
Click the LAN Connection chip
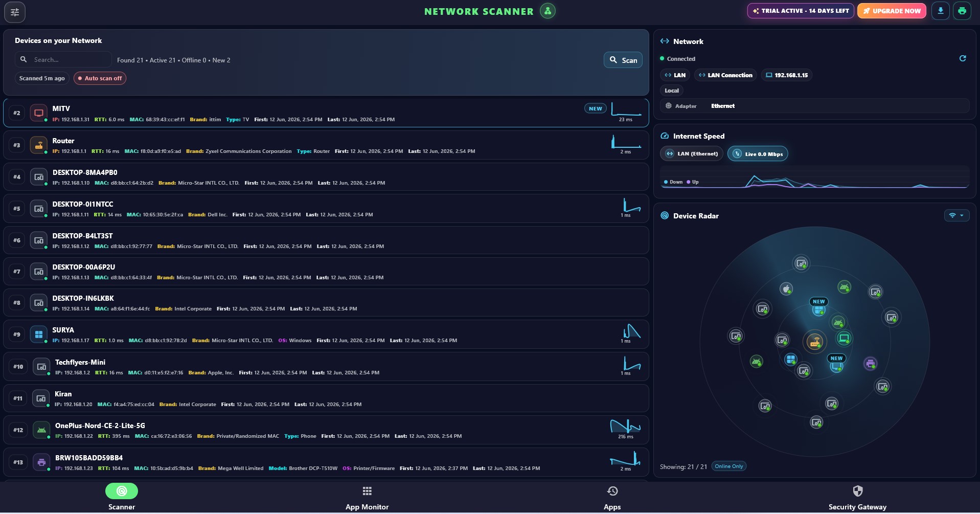click(725, 75)
